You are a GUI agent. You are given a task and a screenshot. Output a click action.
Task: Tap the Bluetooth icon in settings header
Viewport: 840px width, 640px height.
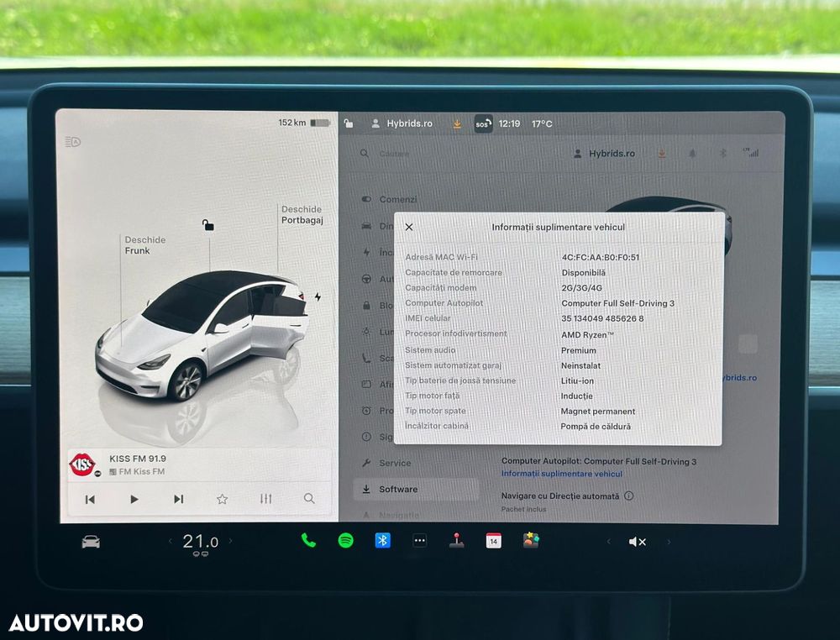click(722, 154)
